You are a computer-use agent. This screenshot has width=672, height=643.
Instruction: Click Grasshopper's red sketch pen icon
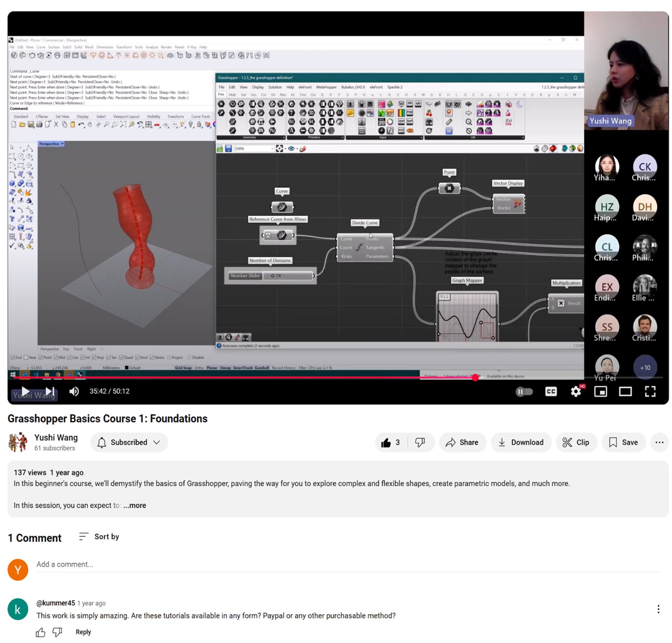pos(303,148)
